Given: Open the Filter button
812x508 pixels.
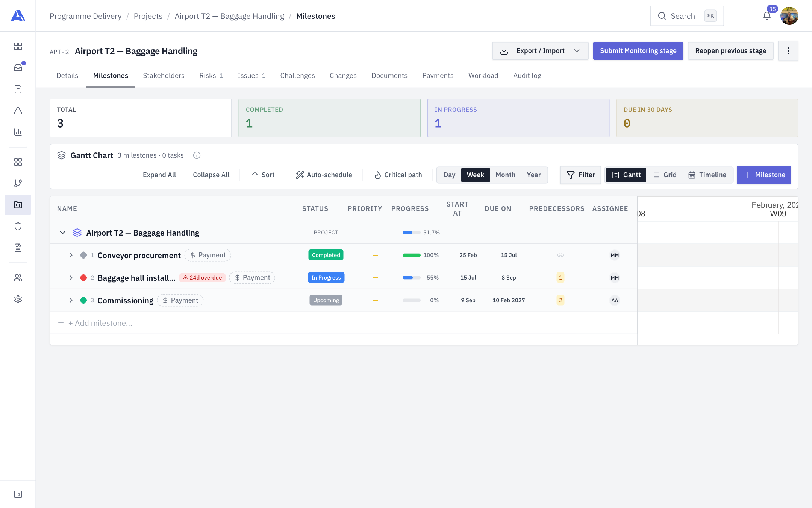Looking at the screenshot, I should tap(580, 175).
